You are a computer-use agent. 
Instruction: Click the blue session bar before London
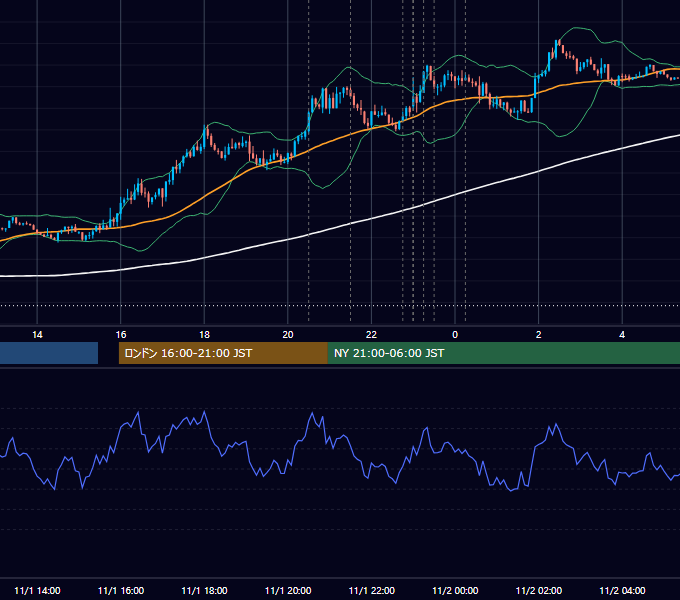tap(49, 353)
